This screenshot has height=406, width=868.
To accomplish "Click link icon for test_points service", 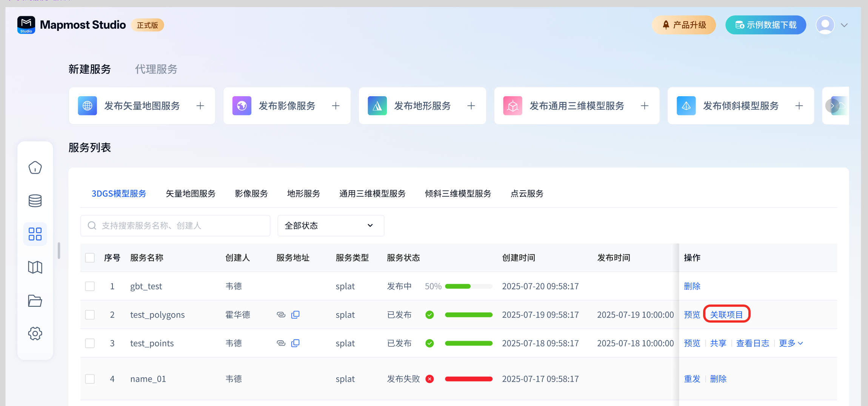I will click(x=281, y=343).
